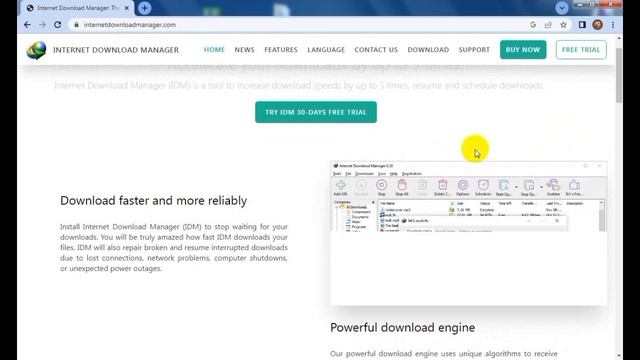
Task: Click the IDM application screenshot image
Action: pos(468,233)
